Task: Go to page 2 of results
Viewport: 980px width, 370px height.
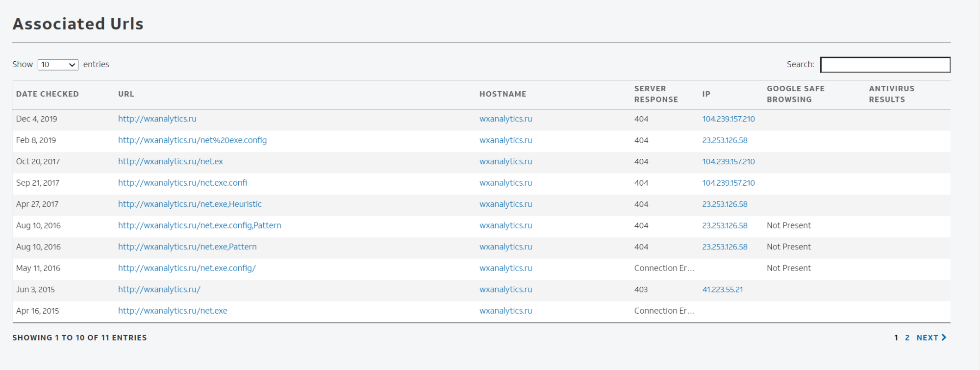Action: [907, 338]
